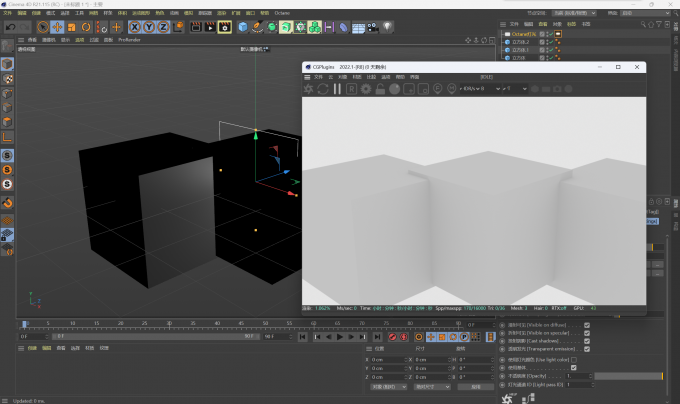Click the cloner MoGraph icon
The width and height of the screenshot is (680, 404).
pos(314,27)
